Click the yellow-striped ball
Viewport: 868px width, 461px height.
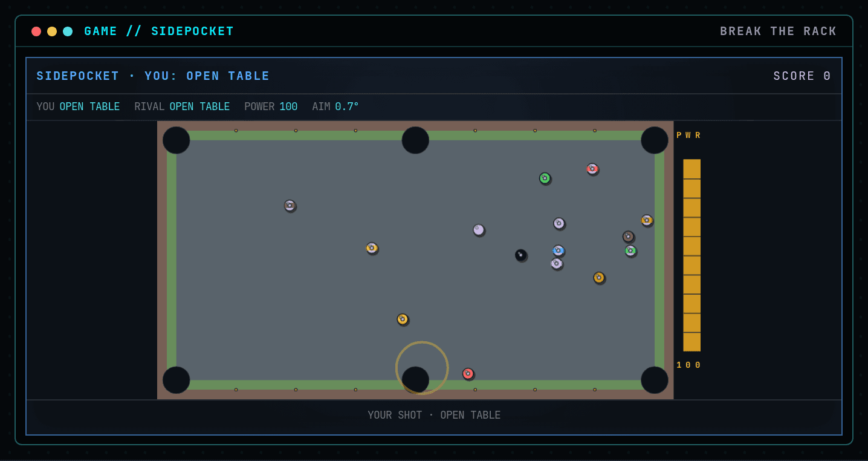coord(372,247)
